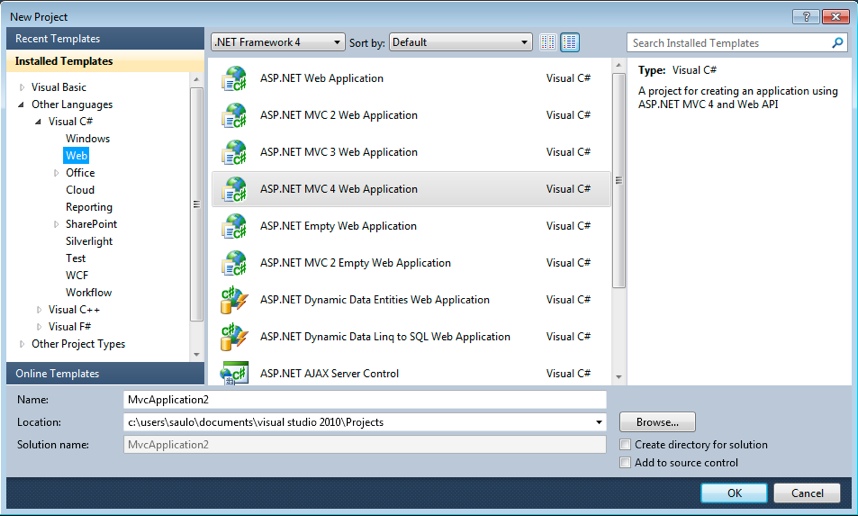This screenshot has height=516, width=858.
Task: Select the Cloud category
Action: [x=80, y=190]
